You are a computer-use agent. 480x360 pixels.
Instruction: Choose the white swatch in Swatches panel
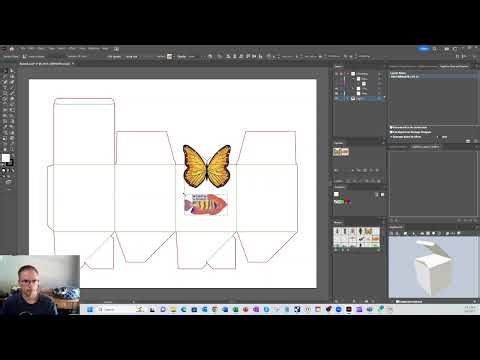pos(336,194)
